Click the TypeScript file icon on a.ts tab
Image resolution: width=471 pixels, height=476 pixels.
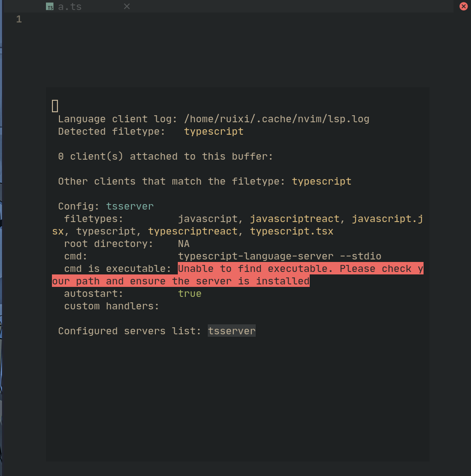coord(50,6)
